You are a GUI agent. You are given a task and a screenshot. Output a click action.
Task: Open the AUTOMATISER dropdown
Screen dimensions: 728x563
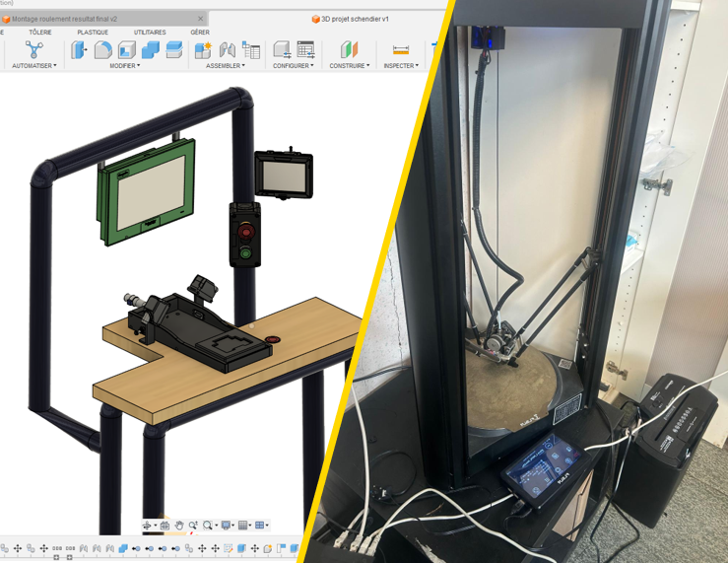(34, 65)
